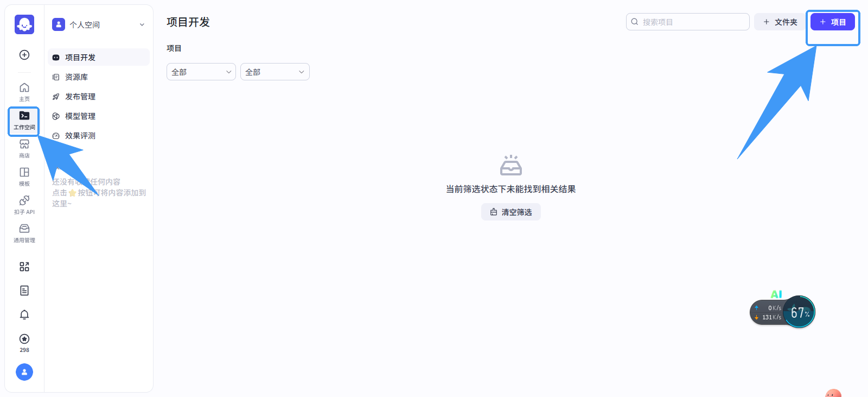This screenshot has height=397, width=868.
Task: Click the + 项目 create button
Action: pos(833,22)
